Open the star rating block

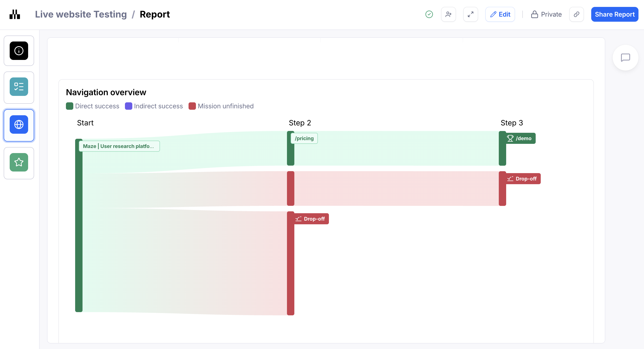(x=19, y=162)
